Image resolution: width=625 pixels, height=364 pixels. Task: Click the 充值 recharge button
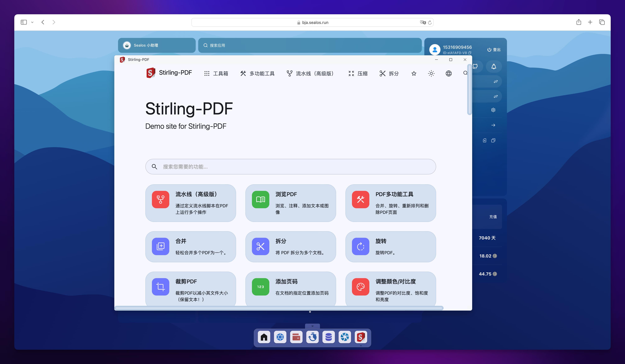(493, 216)
